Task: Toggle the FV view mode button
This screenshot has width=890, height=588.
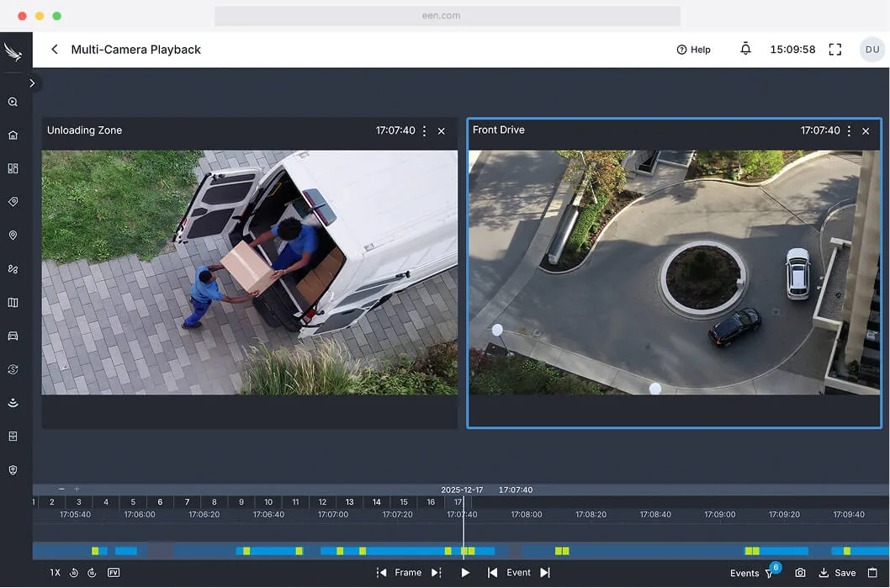Action: pyautogui.click(x=114, y=573)
